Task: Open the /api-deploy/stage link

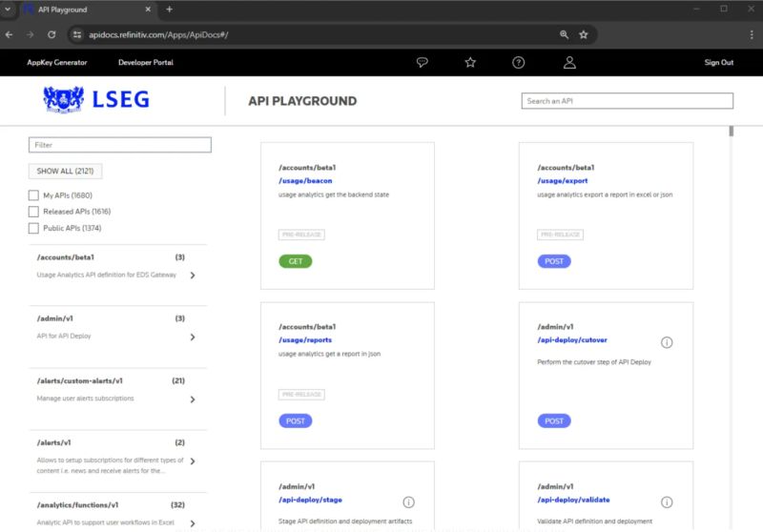Action: [x=311, y=500]
